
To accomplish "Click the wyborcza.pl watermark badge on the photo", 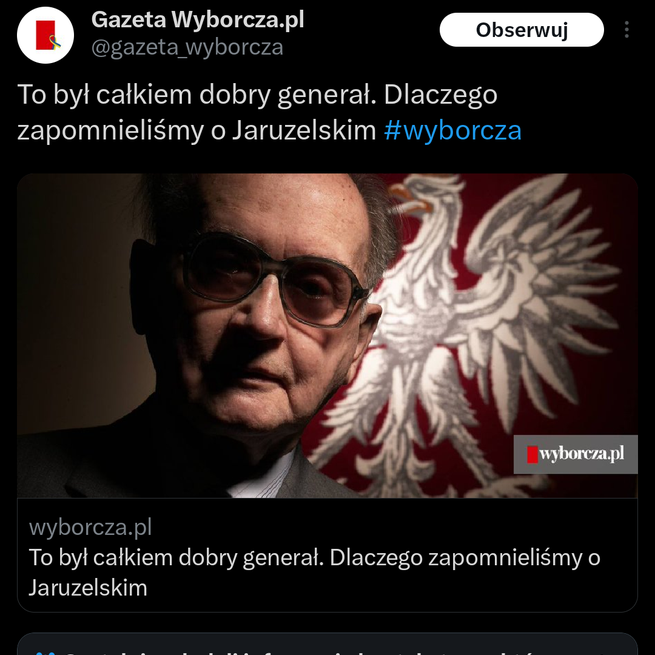I will pos(576,454).
